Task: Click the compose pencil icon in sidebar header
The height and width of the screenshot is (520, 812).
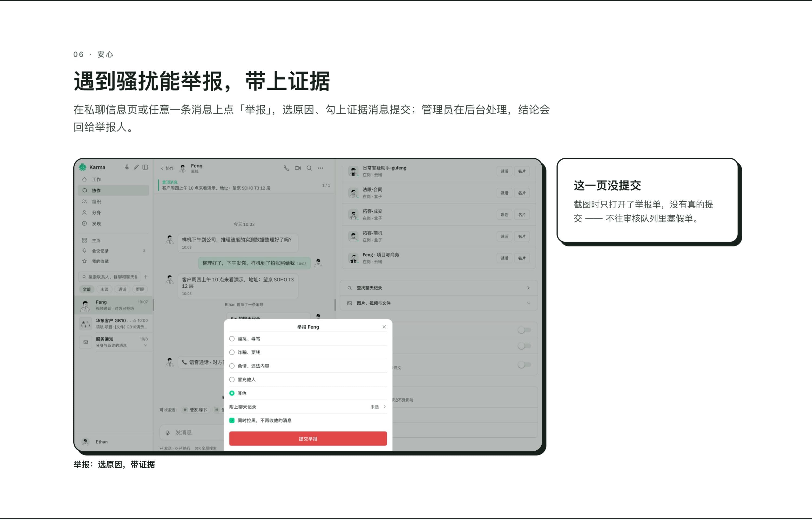Action: click(x=136, y=167)
